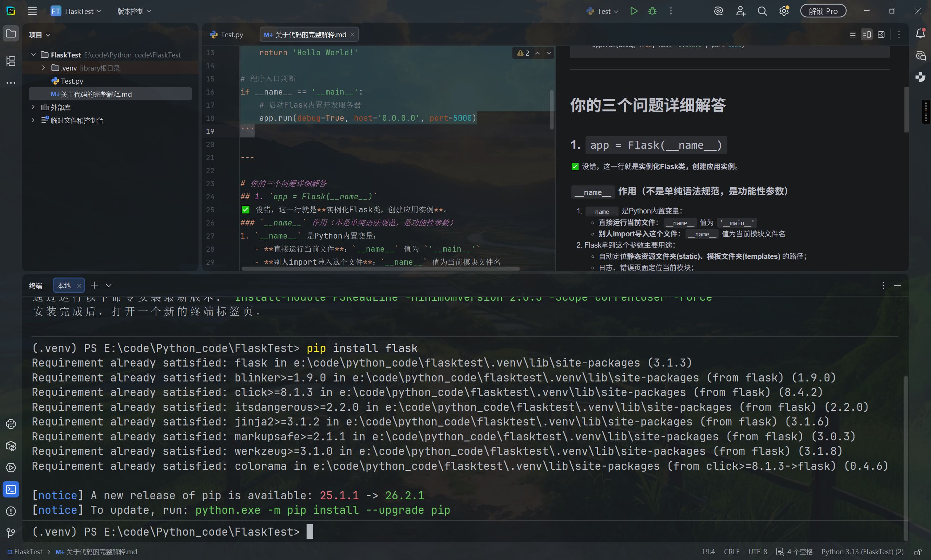Open Search Everywhere magnifier
The image size is (931, 560).
coord(762,11)
